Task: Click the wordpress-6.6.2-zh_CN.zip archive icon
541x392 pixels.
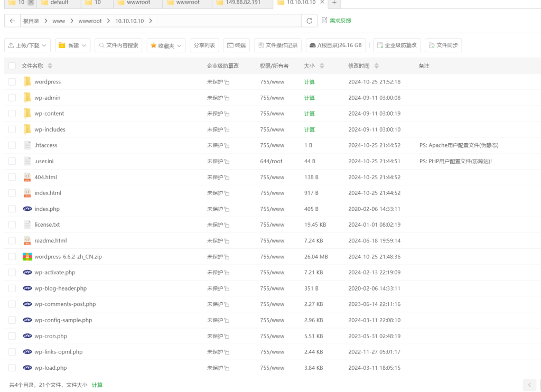Action: coord(27,257)
